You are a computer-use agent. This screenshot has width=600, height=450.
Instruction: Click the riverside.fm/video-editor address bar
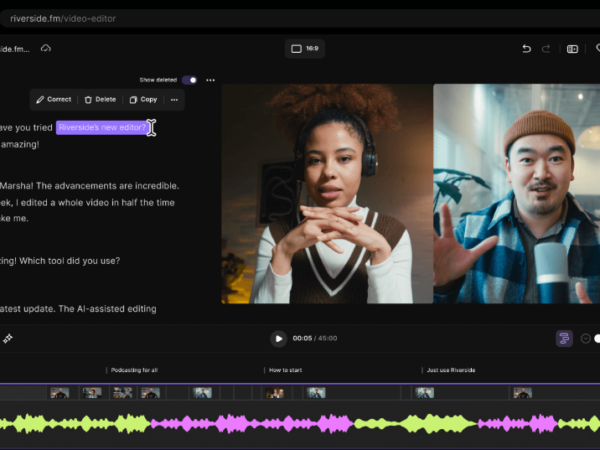tap(300, 18)
